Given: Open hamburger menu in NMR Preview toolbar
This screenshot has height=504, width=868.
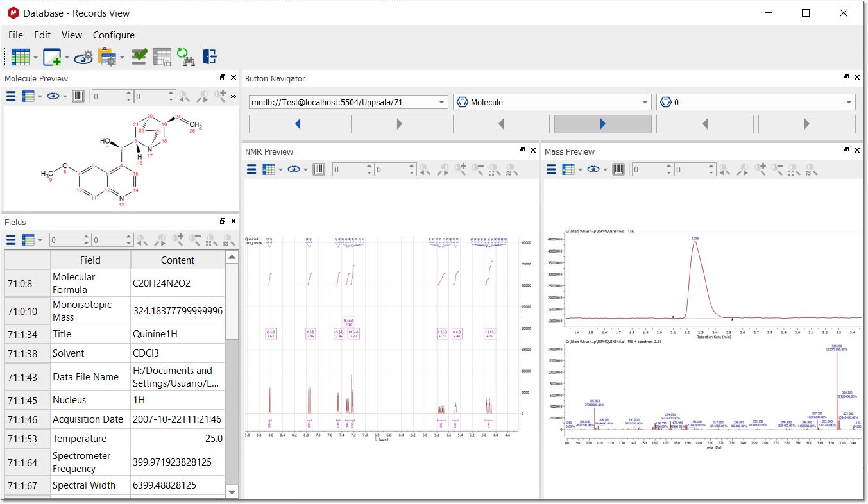Looking at the screenshot, I should click(x=251, y=169).
